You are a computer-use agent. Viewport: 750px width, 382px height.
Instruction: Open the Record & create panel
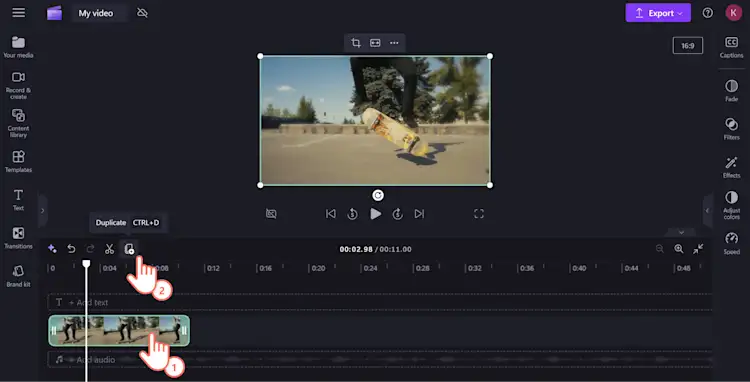[x=18, y=86]
